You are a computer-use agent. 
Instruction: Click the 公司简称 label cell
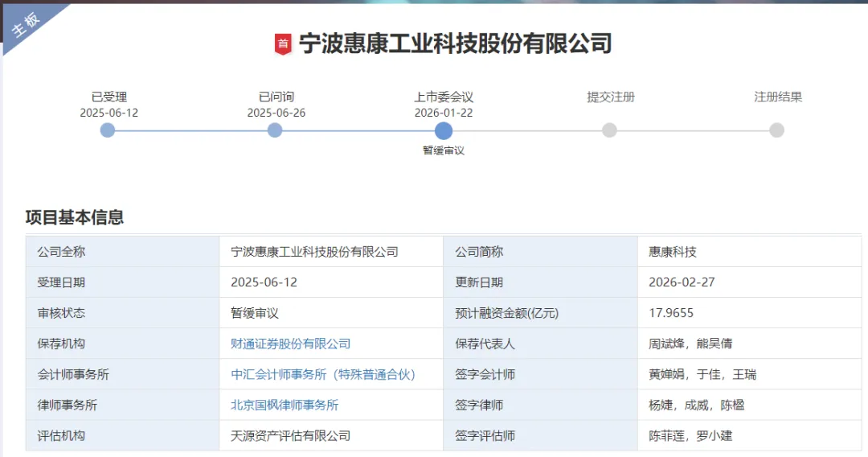(x=540, y=252)
